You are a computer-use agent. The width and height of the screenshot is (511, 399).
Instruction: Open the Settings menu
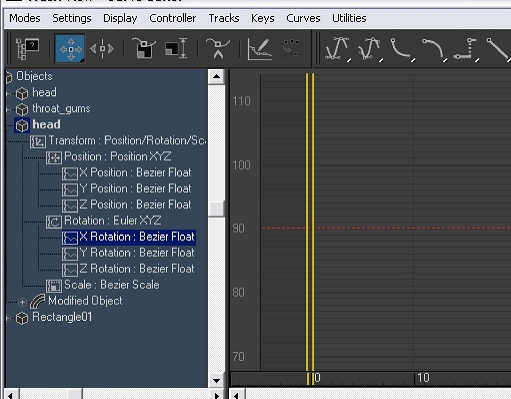(72, 18)
